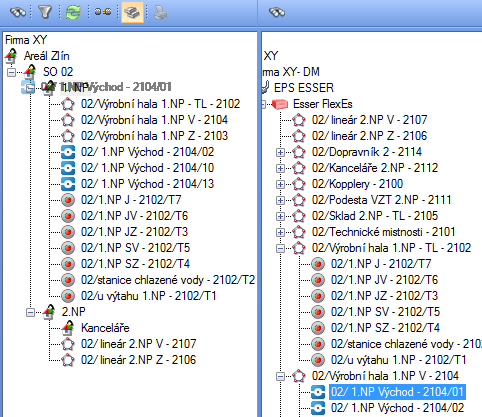Collapse the 2.NP tree node

tap(30, 312)
